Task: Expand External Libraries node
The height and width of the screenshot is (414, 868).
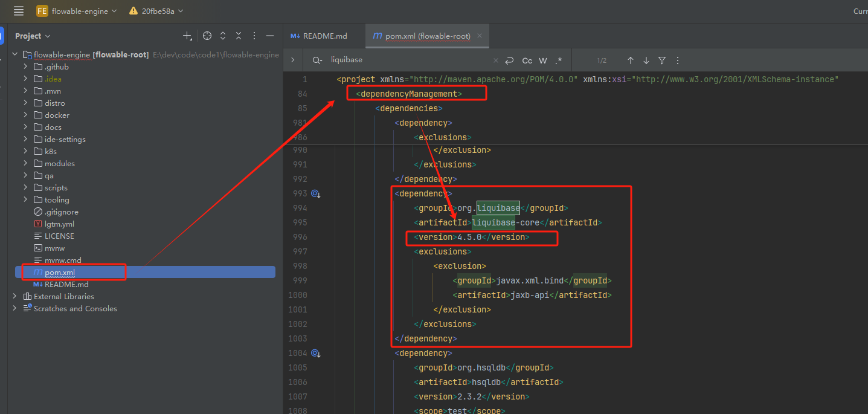Action: pos(15,296)
